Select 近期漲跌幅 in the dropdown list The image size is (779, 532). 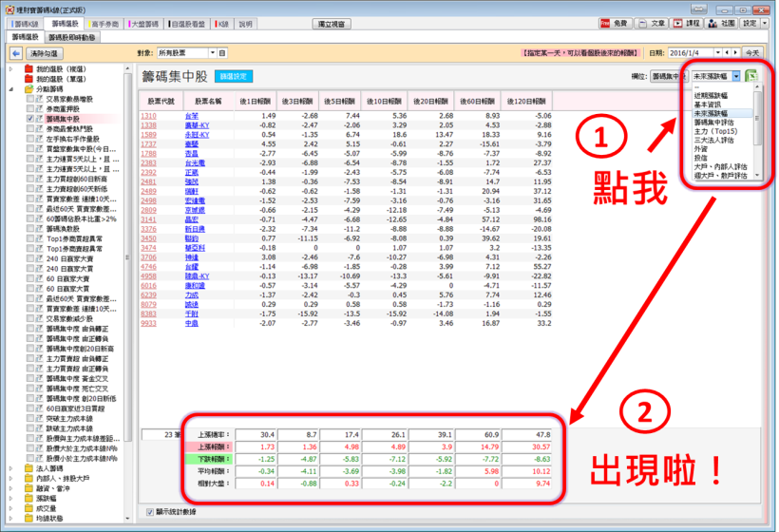711,95
